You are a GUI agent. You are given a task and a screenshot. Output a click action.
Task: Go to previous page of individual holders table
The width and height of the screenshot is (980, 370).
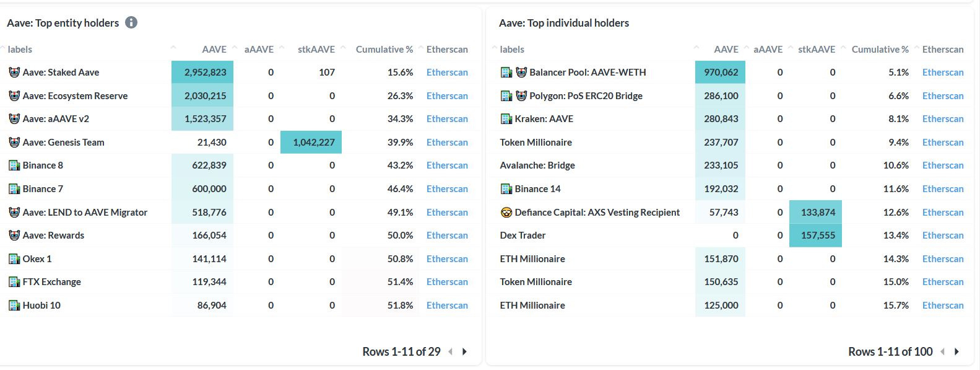(x=942, y=351)
